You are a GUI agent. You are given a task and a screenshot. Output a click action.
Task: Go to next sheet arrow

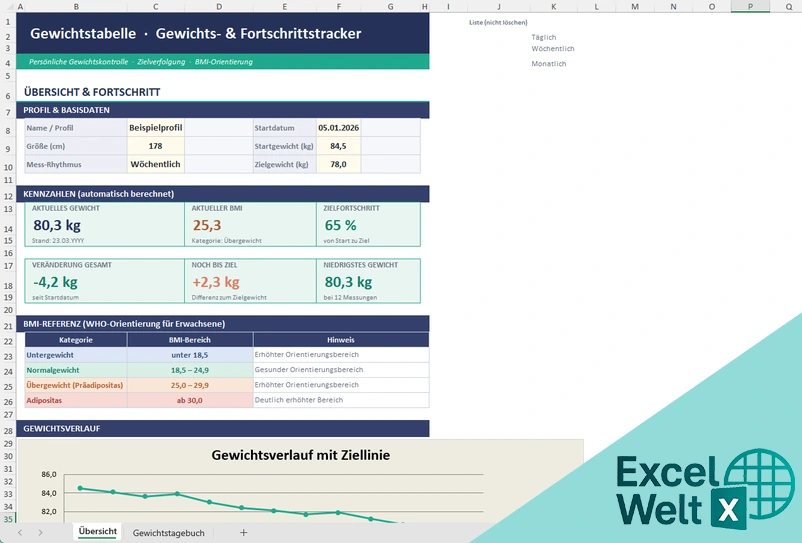(40, 533)
